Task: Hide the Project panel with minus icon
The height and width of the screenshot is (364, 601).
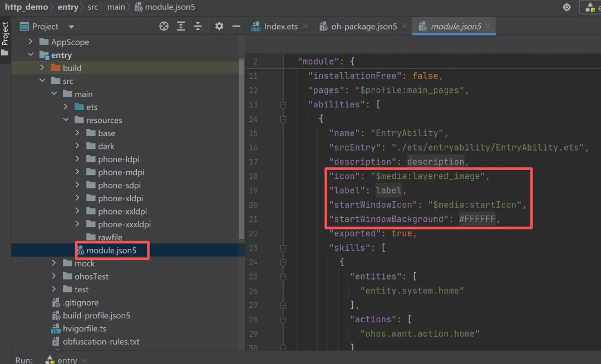Action: [236, 26]
